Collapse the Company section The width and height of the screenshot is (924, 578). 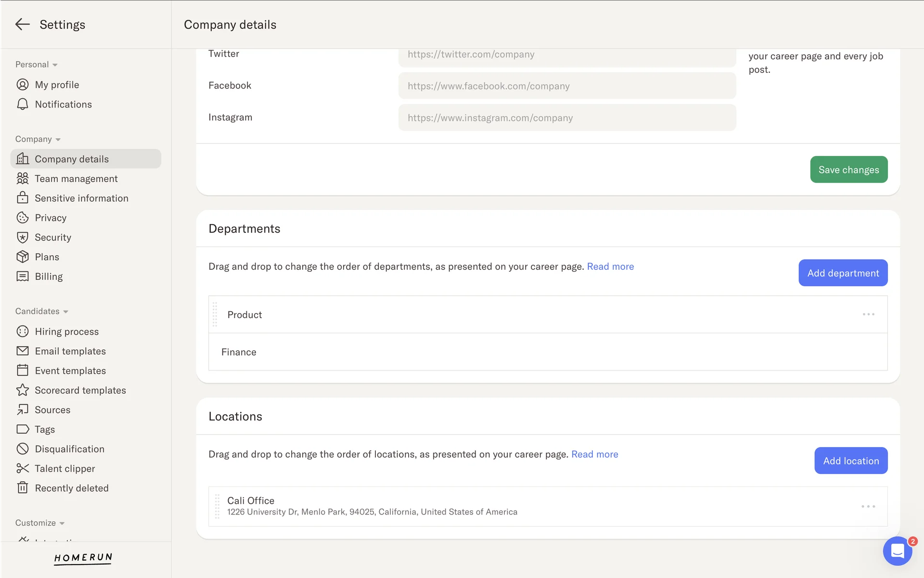58,140
